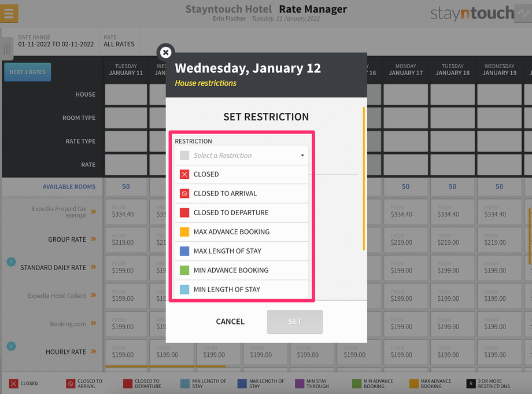The image size is (532, 394).
Task: Open the hamburger main menu
Action: pos(9,13)
